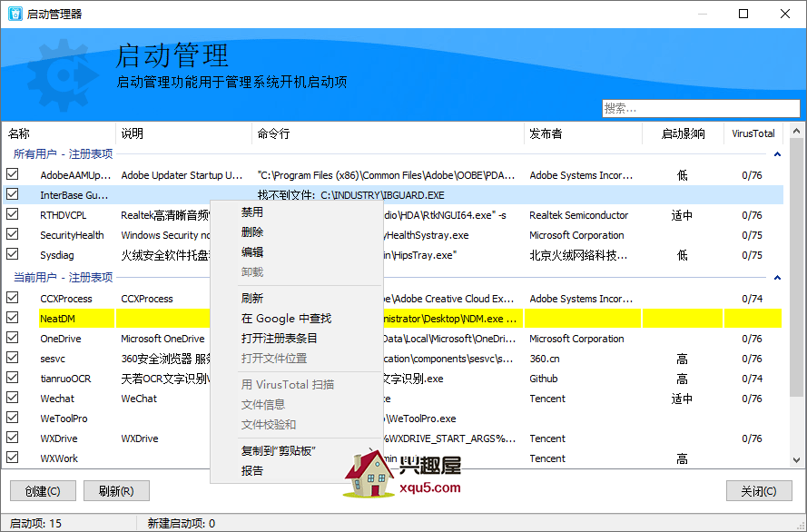This screenshot has width=807, height=532.
Task: Toggle the OneDrive startup checkbox
Action: (x=13, y=338)
